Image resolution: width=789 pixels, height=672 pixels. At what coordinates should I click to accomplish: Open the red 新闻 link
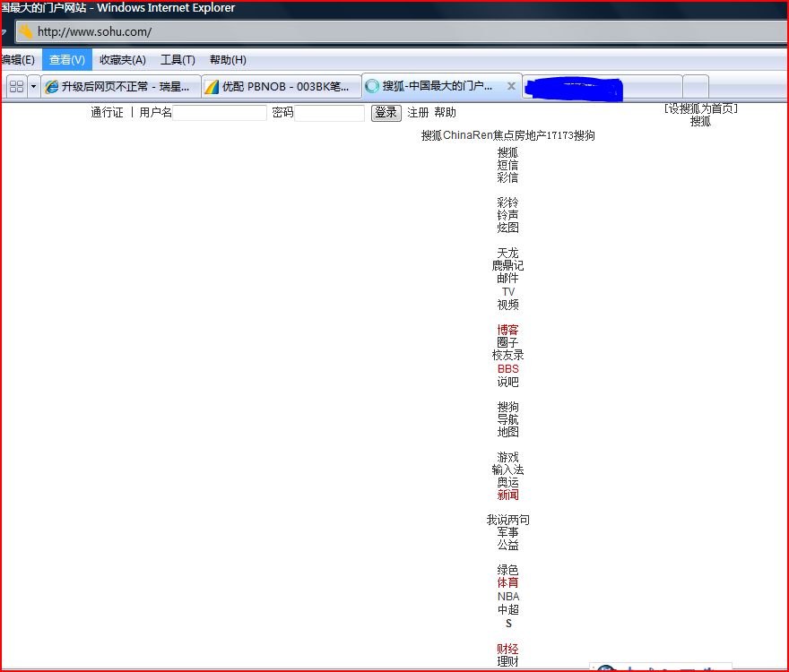[x=507, y=495]
